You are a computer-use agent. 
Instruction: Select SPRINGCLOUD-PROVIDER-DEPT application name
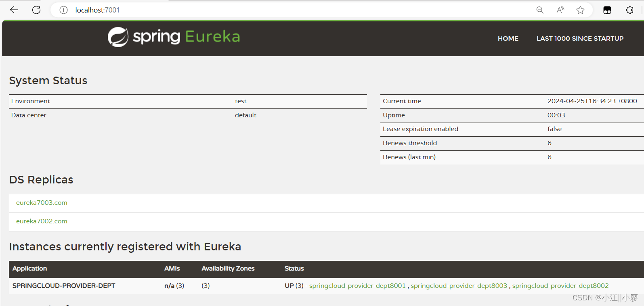click(64, 286)
